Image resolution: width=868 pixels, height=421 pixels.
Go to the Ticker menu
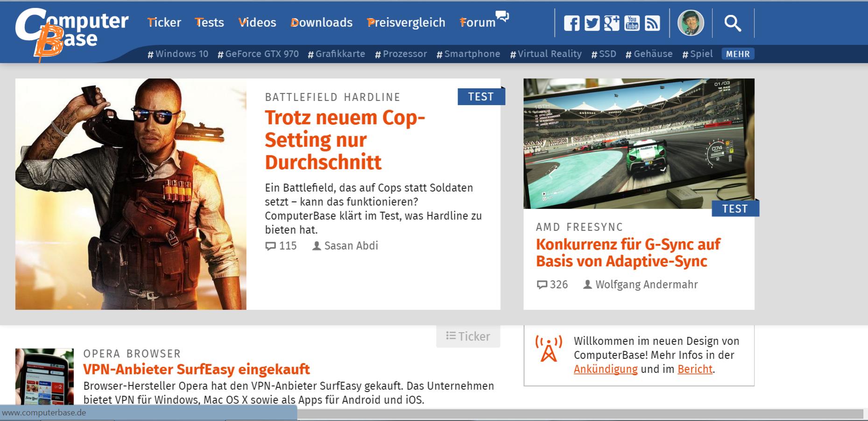pyautogui.click(x=164, y=22)
